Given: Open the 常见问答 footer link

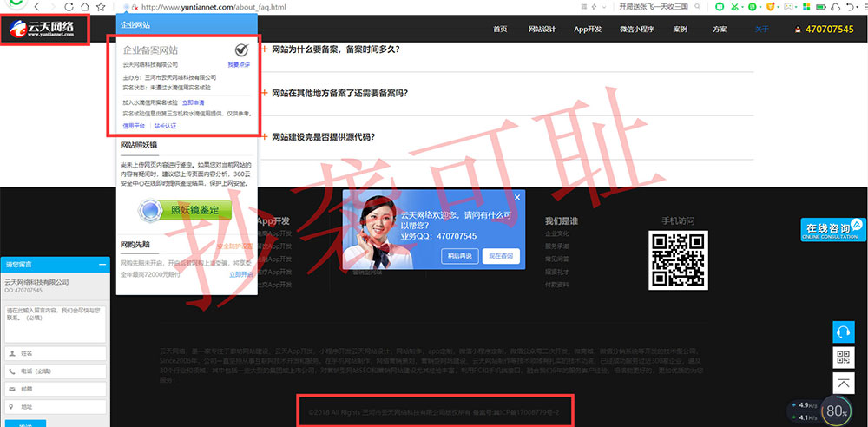Looking at the screenshot, I should (x=557, y=259).
